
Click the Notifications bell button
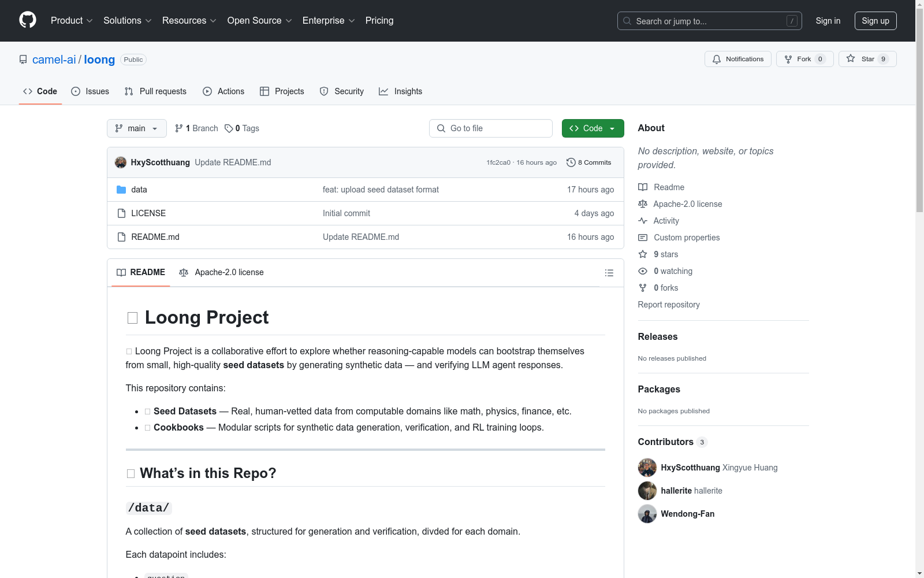738,59
